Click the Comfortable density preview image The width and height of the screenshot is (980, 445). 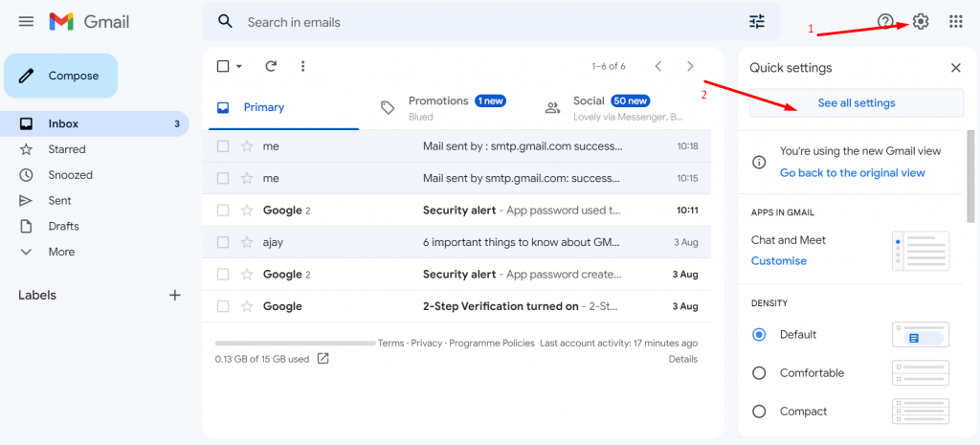coord(921,373)
